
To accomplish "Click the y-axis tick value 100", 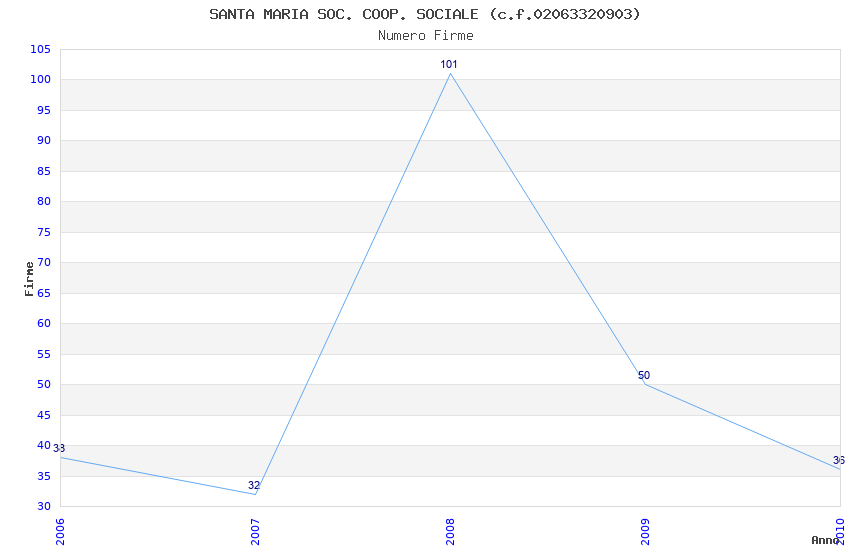I will tap(40, 79).
